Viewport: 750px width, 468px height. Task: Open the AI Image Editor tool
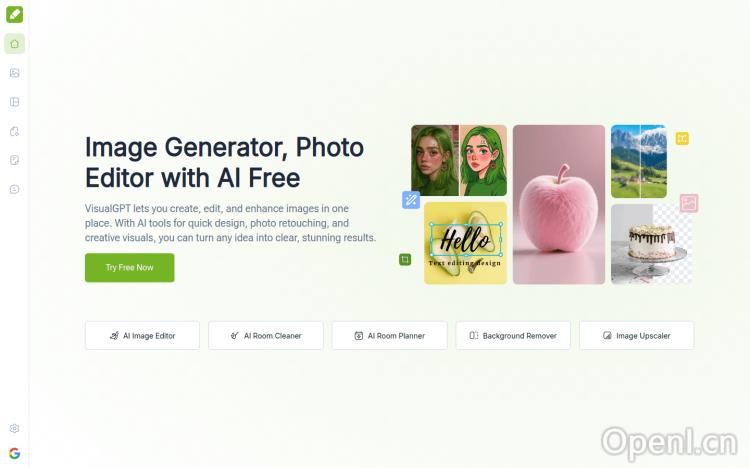[x=142, y=335]
